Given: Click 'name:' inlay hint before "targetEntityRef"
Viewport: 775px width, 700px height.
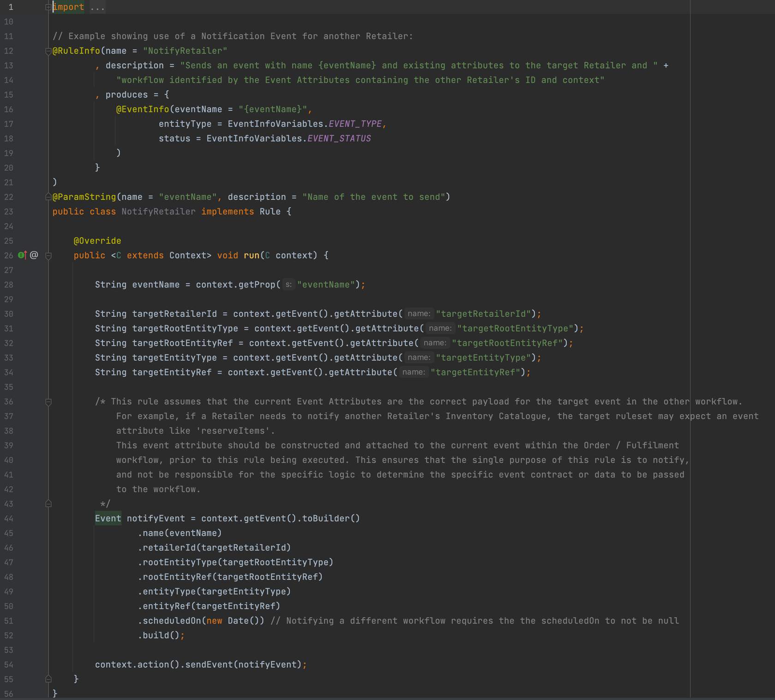Looking at the screenshot, I should 413,372.
